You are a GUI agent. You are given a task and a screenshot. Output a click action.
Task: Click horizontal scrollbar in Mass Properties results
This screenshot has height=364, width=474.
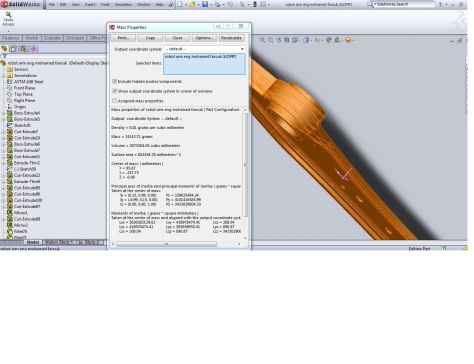coord(166,244)
